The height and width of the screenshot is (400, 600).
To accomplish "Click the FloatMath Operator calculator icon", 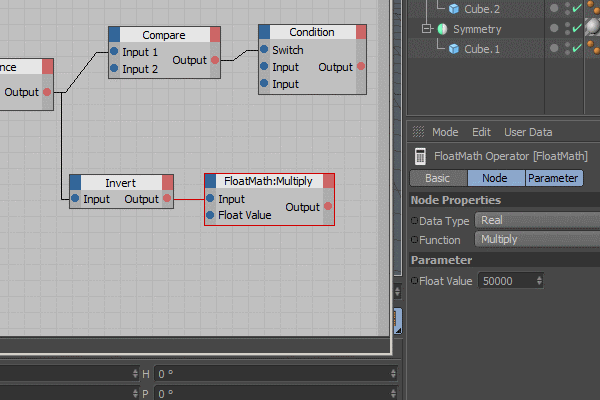I will coord(420,156).
